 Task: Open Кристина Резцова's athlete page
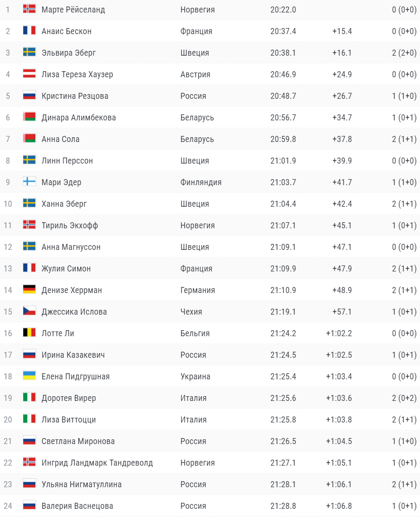(x=75, y=96)
